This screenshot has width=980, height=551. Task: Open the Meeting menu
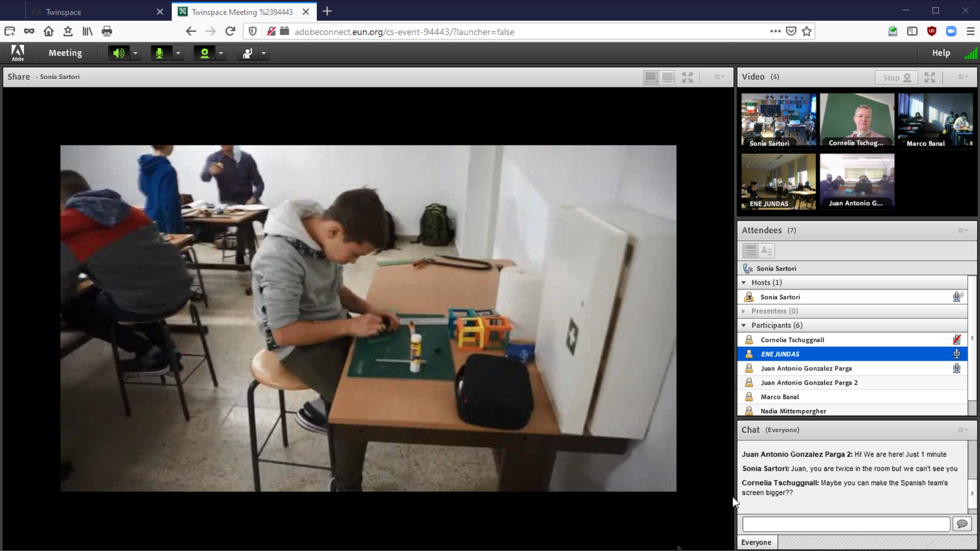pos(65,53)
